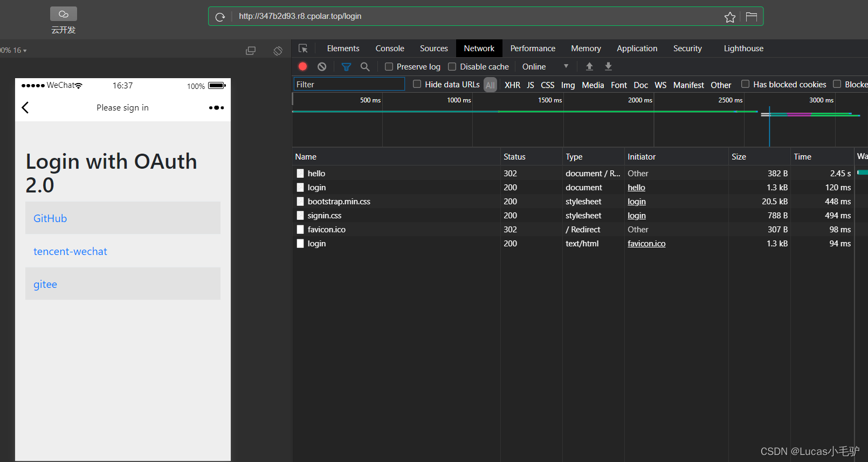Sort requests by the Time column header
Viewport: 868px width, 462px height.
(822, 157)
